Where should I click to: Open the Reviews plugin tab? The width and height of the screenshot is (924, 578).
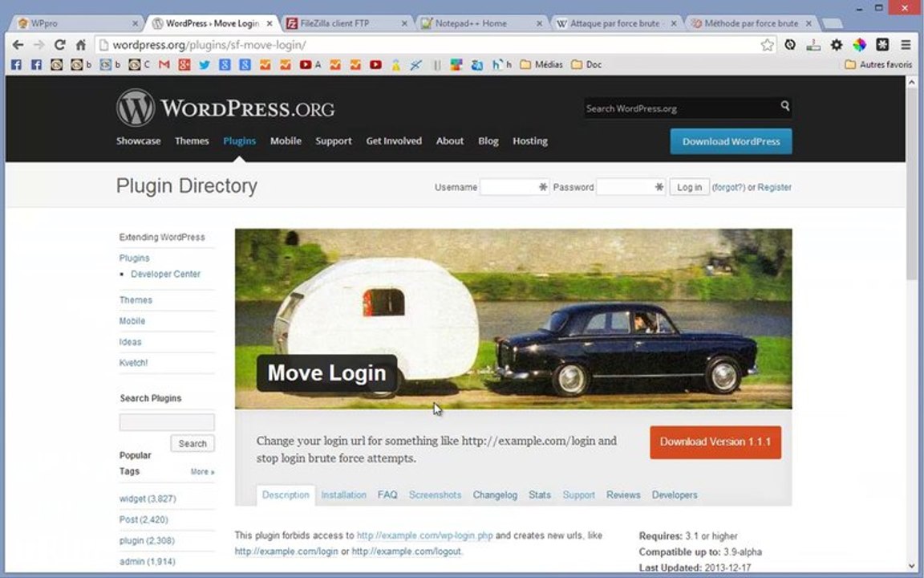[x=623, y=495]
